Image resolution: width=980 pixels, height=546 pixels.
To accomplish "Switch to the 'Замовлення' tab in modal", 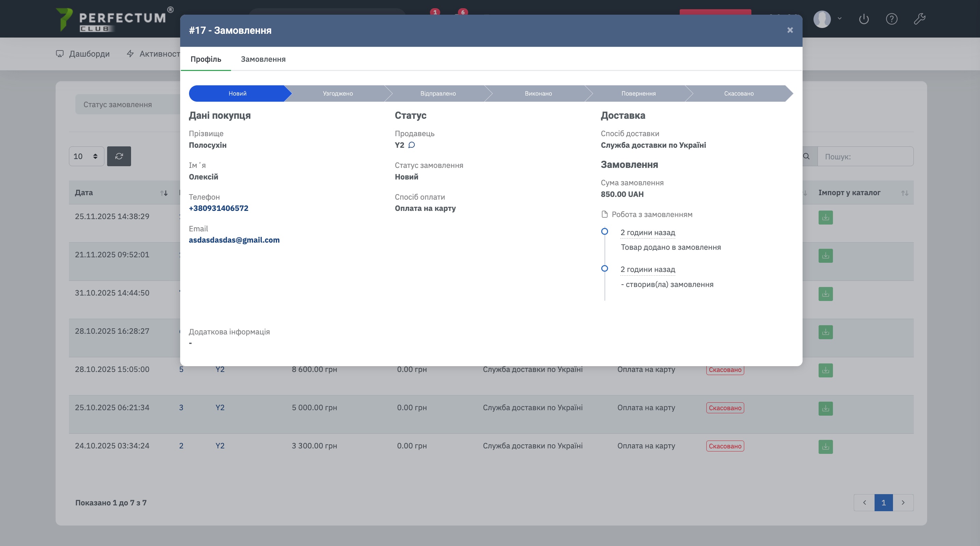I will 263,59.
